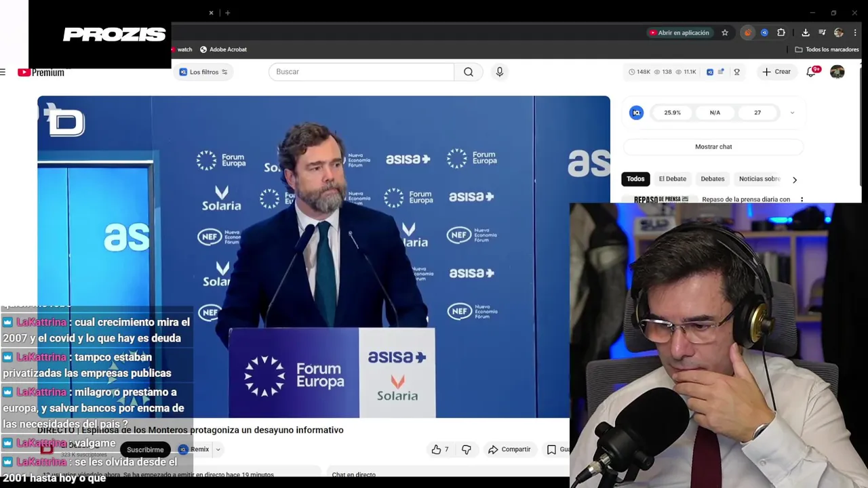Click Mostrar chat button
This screenshot has height=488, width=868.
tap(713, 146)
